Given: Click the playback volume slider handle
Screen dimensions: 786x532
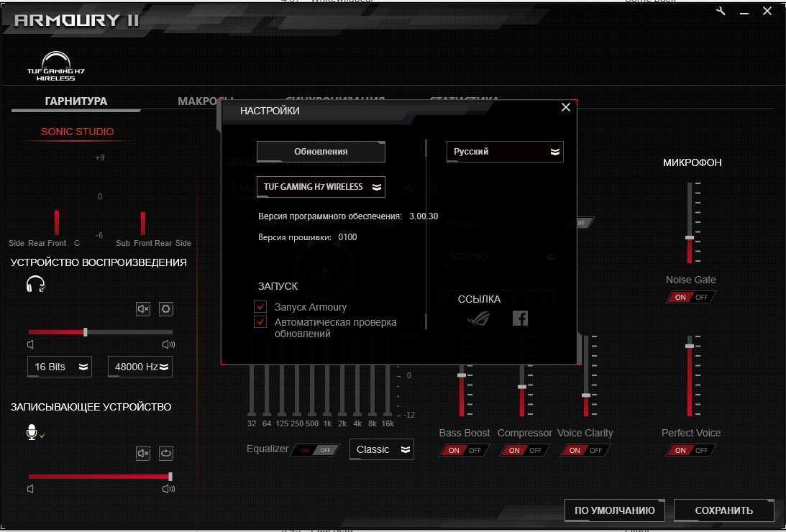Looking at the screenshot, I should click(x=86, y=331).
